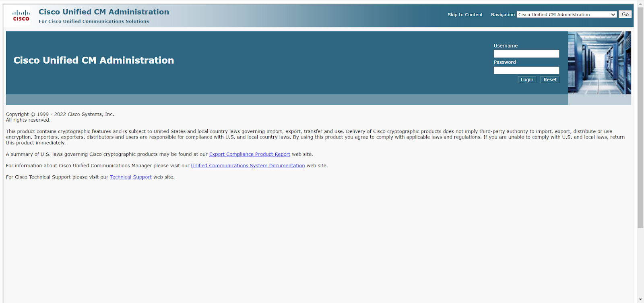Focus the Password input field
The image size is (644, 303).
[526, 71]
